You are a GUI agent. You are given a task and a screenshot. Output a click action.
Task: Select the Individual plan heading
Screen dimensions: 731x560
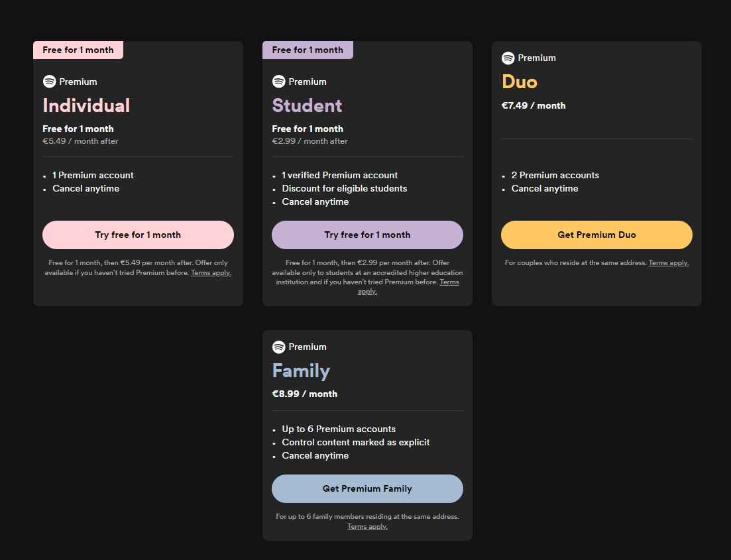tap(86, 105)
